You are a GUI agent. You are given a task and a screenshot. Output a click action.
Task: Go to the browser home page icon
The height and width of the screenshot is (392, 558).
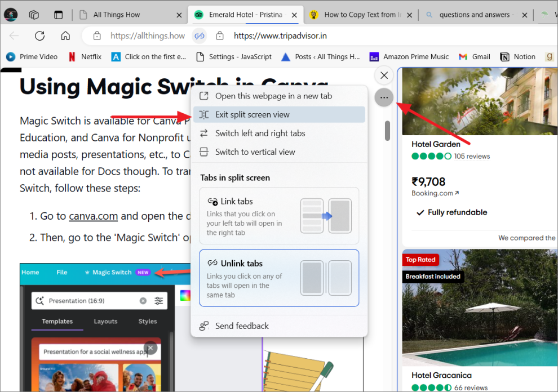pyautogui.click(x=65, y=36)
